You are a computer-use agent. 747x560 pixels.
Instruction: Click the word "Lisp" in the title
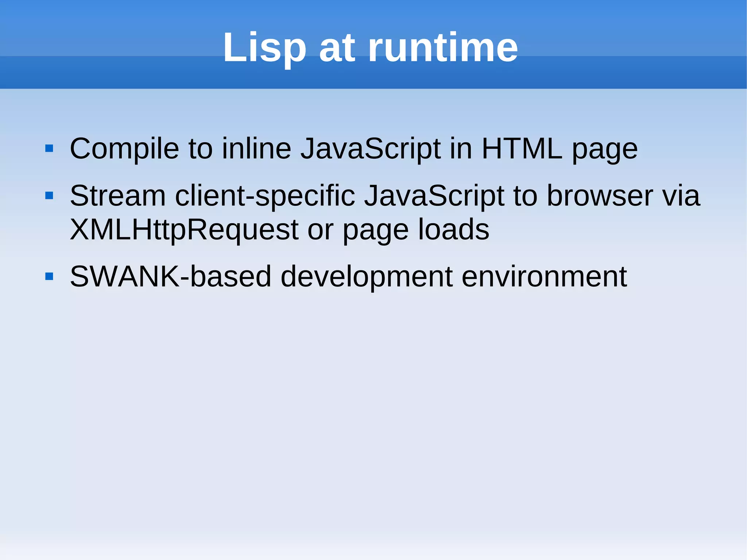(264, 47)
